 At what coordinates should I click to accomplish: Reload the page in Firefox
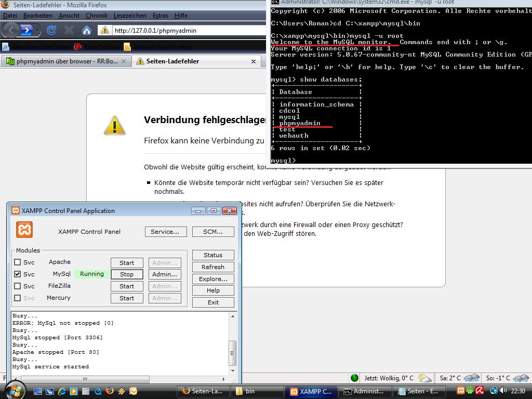point(51,31)
